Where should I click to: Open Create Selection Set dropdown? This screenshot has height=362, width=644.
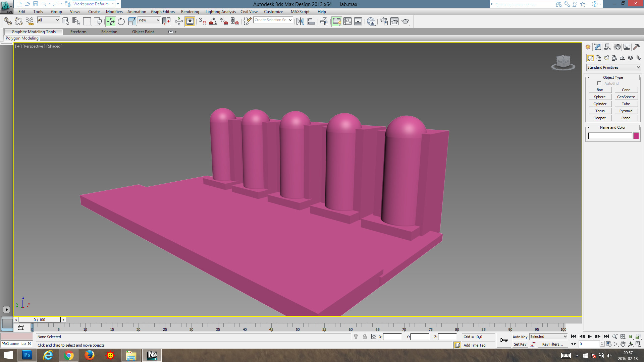coord(273,20)
